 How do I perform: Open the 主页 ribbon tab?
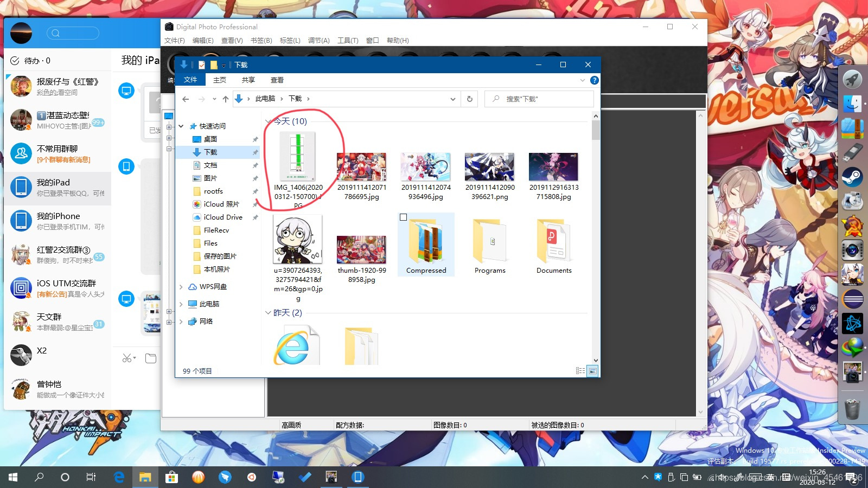pyautogui.click(x=220, y=80)
